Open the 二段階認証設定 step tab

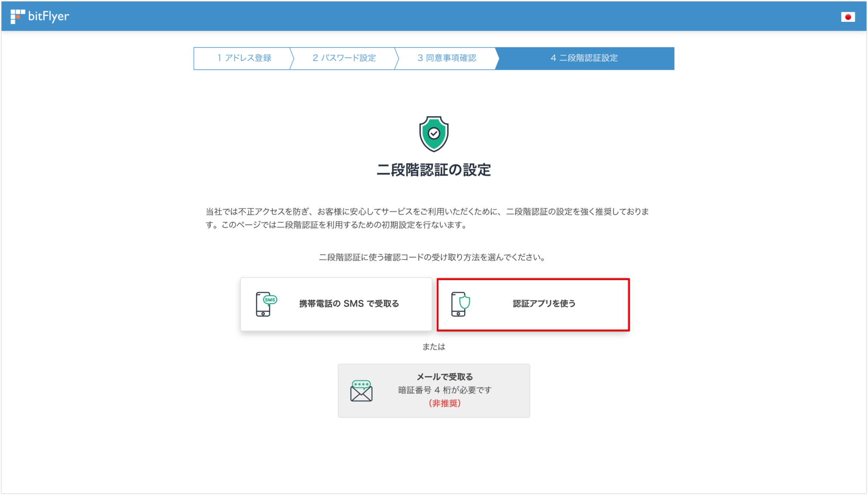[584, 58]
